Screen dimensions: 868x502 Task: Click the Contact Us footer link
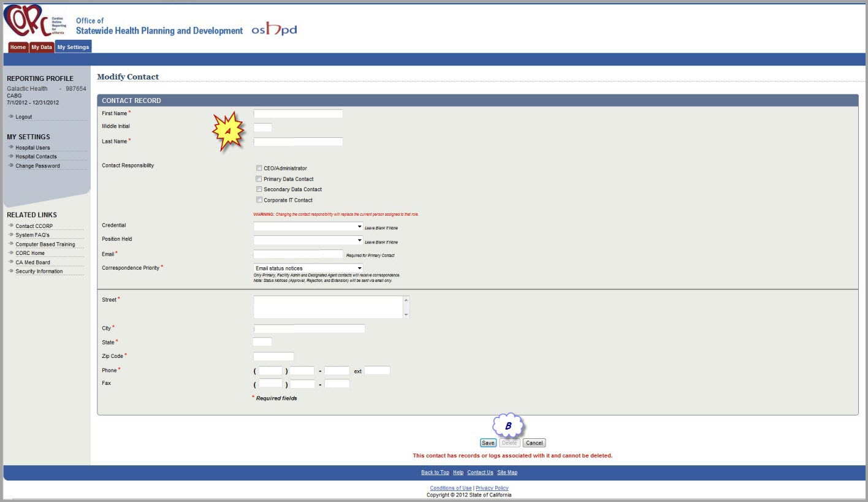[x=480, y=473]
